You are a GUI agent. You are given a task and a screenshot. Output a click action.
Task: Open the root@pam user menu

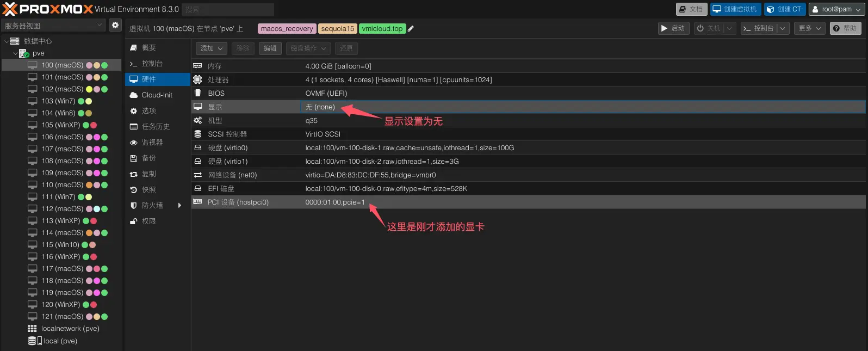click(837, 9)
